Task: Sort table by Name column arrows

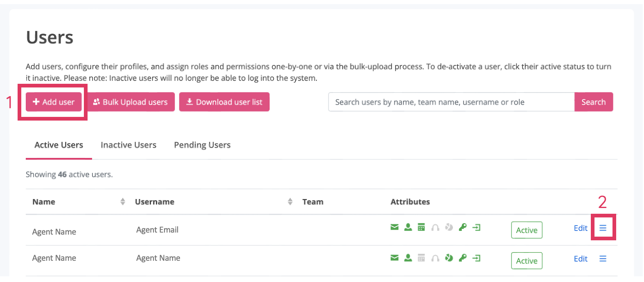Action: coord(123,201)
